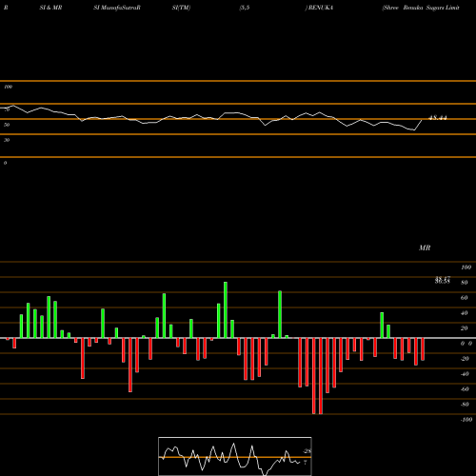Viewport: 476px width, 476px height.
Task: Click the 'SI & MR' header text
Action: click(50, 8)
